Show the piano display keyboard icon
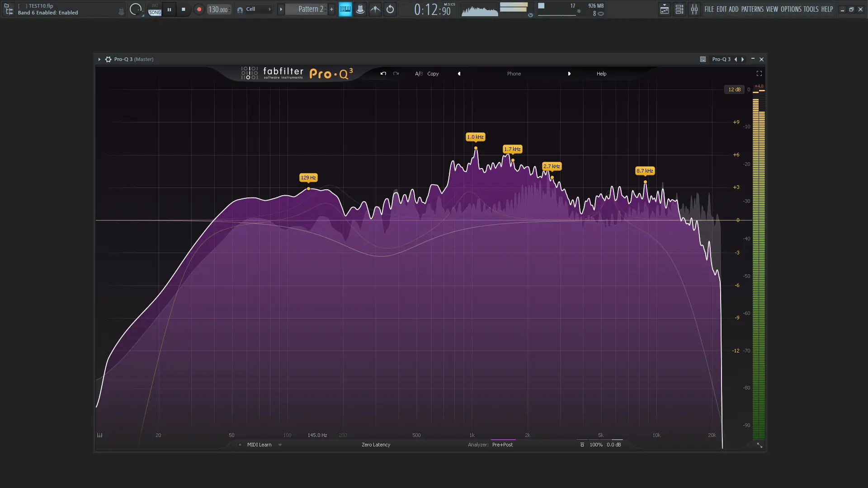 pos(99,435)
